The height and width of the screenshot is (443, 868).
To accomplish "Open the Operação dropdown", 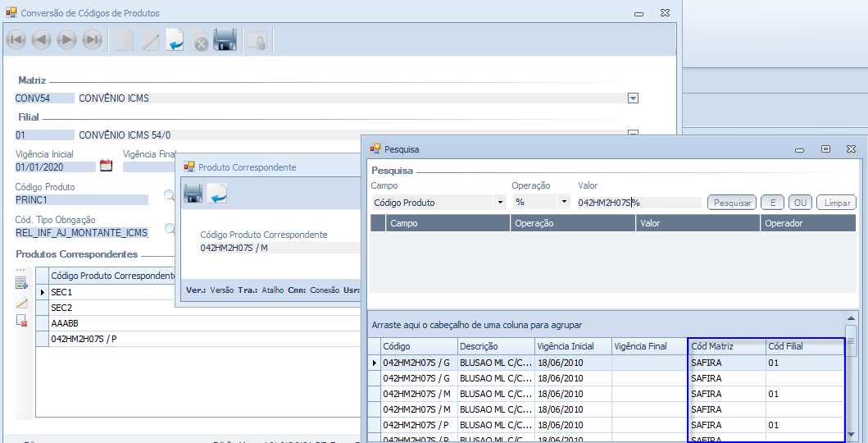I will pyautogui.click(x=563, y=203).
